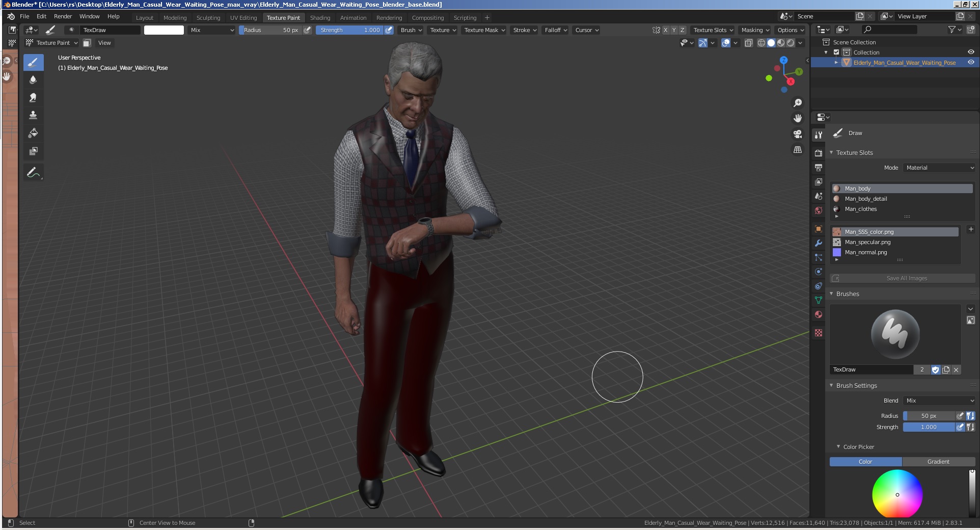Open the Brush popover dropdown

(x=411, y=30)
